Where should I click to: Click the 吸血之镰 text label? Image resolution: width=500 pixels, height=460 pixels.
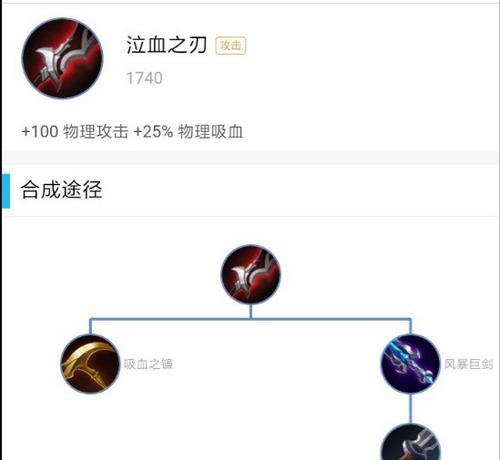tap(148, 364)
